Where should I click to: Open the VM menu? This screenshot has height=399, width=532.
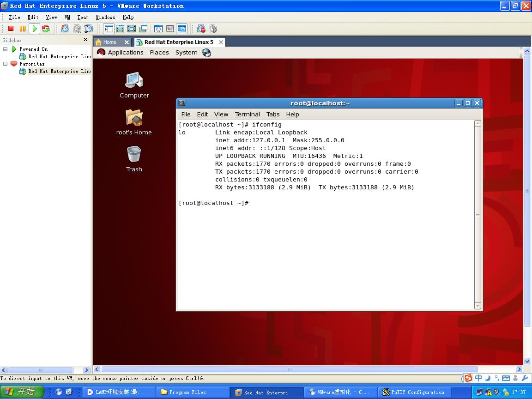tap(67, 17)
